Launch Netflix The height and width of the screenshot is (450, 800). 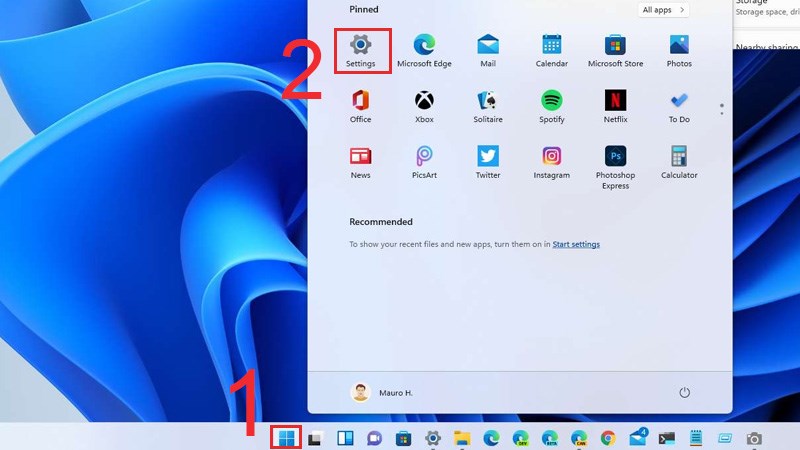[615, 107]
